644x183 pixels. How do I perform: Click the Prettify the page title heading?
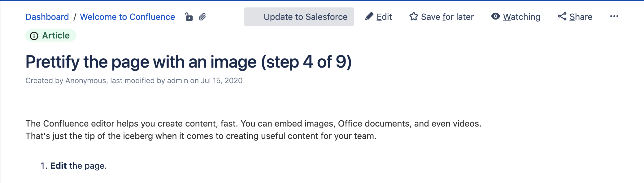pos(188,62)
